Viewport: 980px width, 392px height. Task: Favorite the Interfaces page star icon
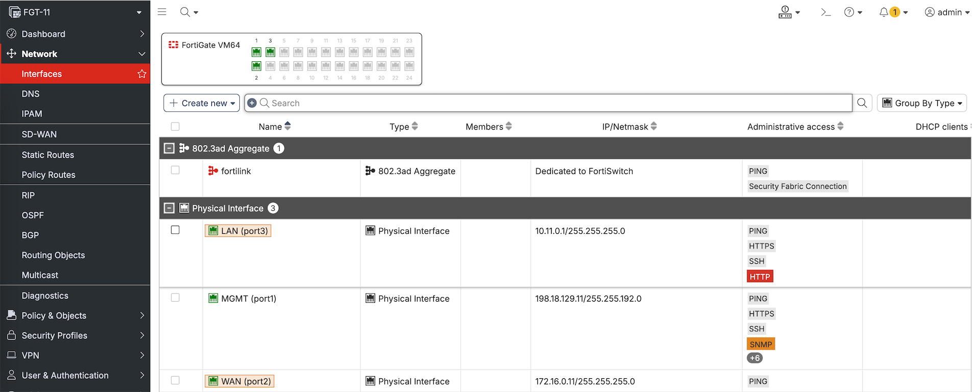142,74
